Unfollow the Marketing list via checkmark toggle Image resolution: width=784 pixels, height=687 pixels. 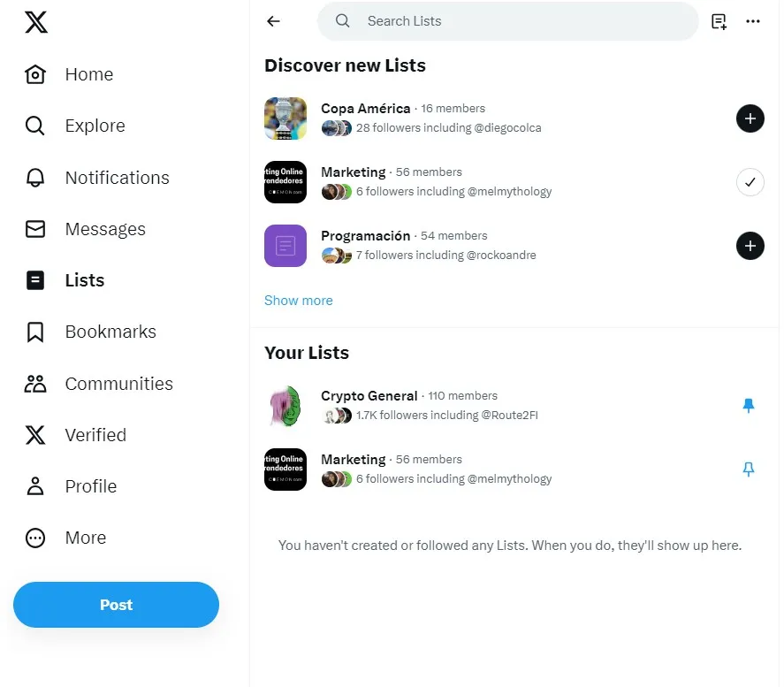pyautogui.click(x=750, y=182)
